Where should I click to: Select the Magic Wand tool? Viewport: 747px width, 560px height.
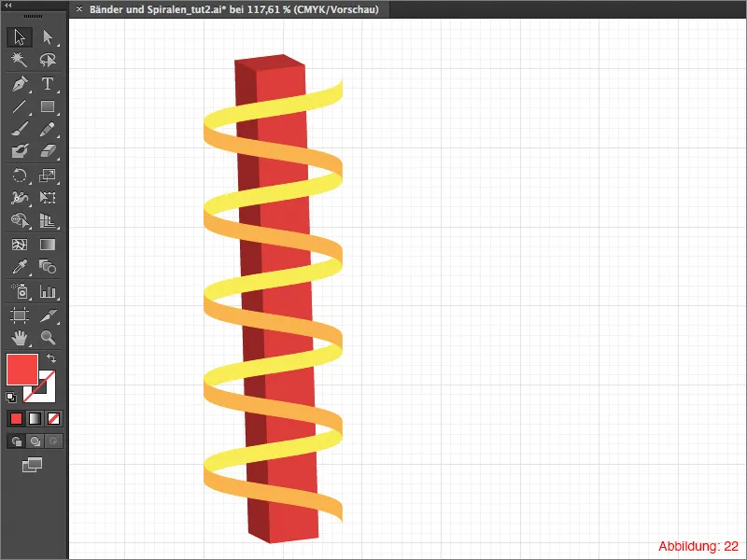pyautogui.click(x=19, y=58)
